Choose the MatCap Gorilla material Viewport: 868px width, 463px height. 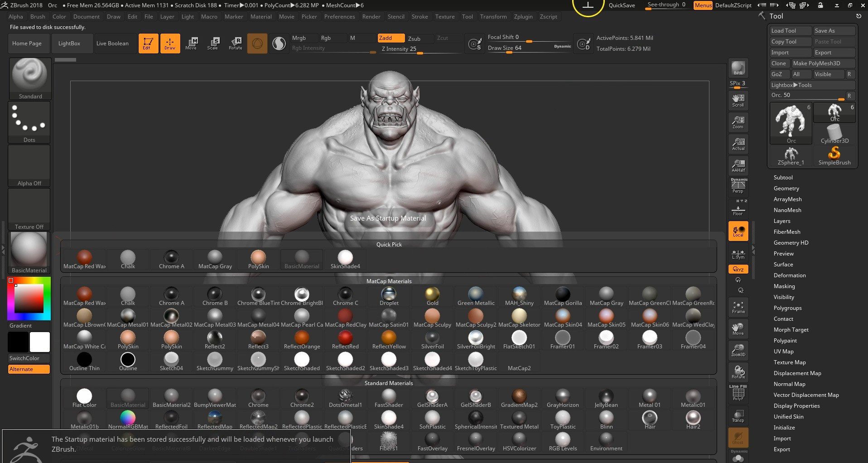(563, 297)
